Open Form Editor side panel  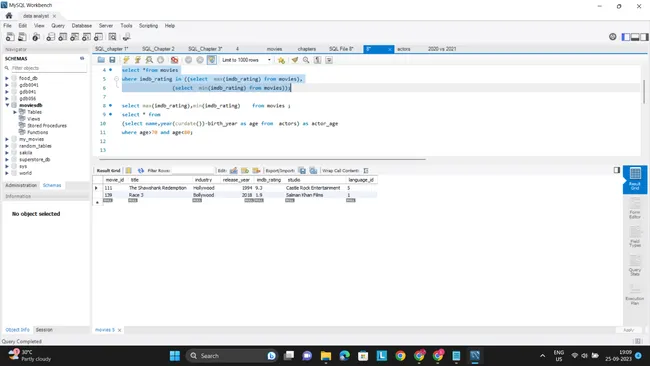click(x=635, y=208)
